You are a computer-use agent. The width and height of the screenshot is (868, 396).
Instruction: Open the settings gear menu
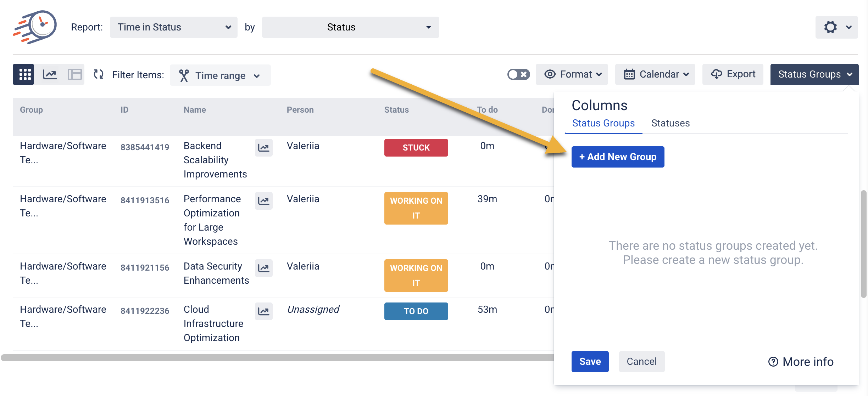tap(836, 27)
